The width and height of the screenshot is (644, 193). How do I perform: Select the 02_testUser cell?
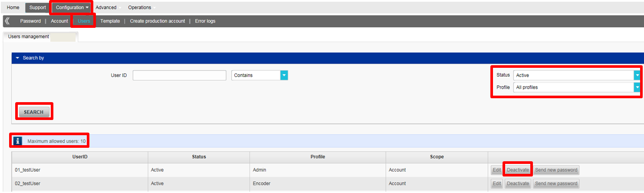(x=80, y=183)
